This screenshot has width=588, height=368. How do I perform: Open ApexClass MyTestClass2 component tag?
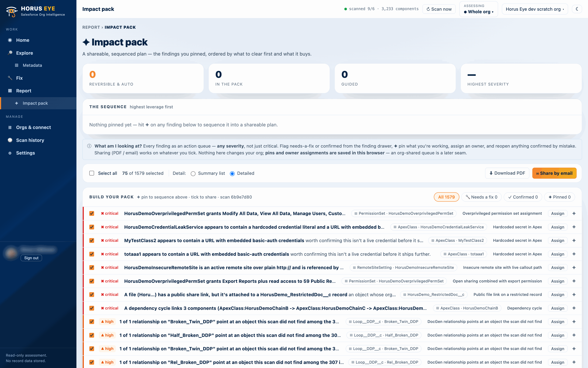pyautogui.click(x=458, y=240)
